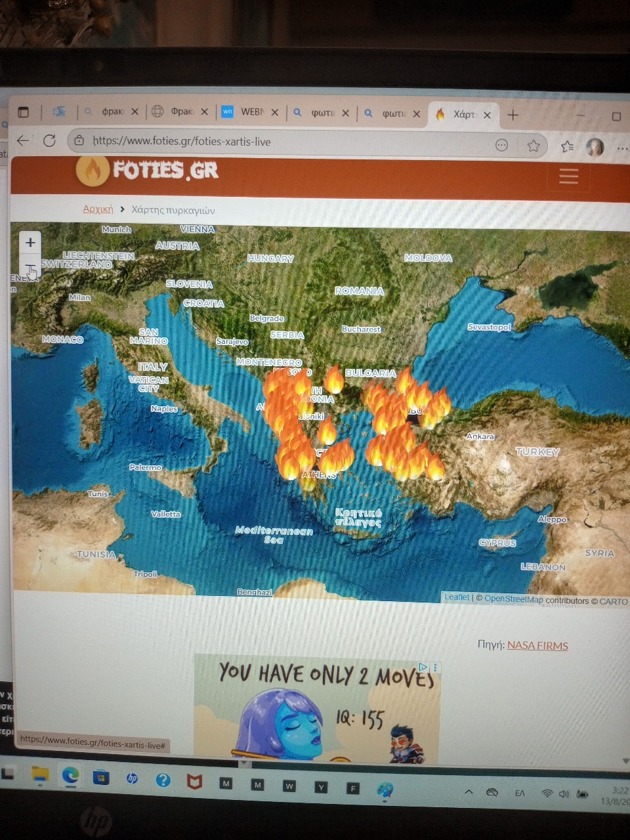
Task: Select the active Χάρτ fire-map tab
Action: (463, 114)
